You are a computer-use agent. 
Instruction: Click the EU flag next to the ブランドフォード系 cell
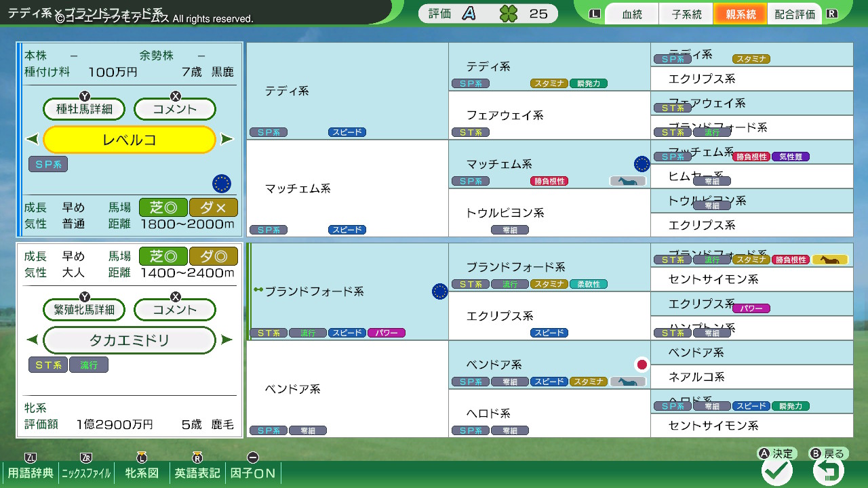pyautogui.click(x=439, y=291)
